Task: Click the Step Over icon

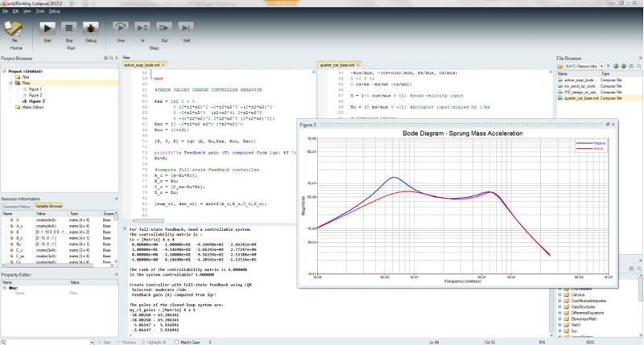Action: pyautogui.click(x=121, y=27)
